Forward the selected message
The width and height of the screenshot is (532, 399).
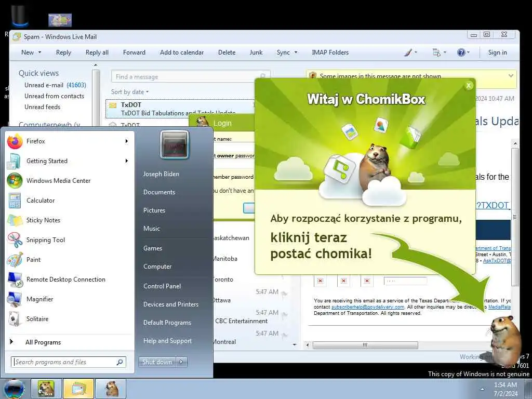134,52
